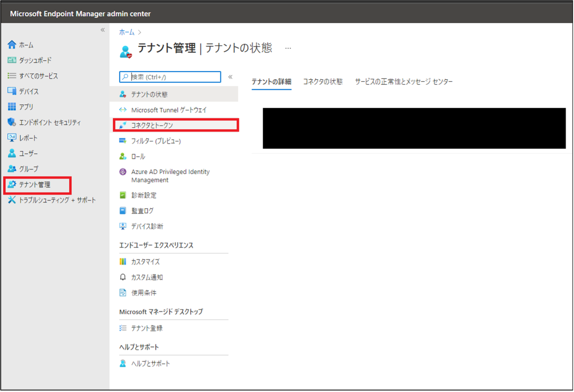The height and width of the screenshot is (392, 574).
Task: Switch to コネクタの状態 tab
Action: [323, 81]
